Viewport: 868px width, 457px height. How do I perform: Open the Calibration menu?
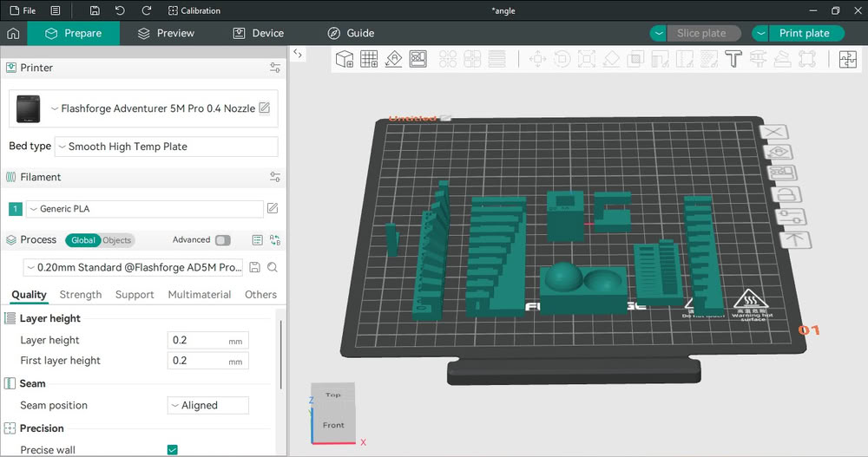click(x=194, y=10)
